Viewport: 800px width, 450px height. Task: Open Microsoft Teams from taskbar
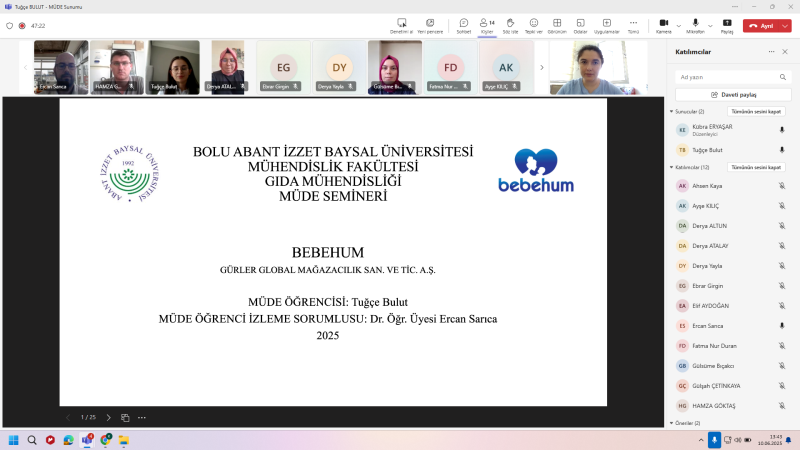pyautogui.click(x=87, y=440)
